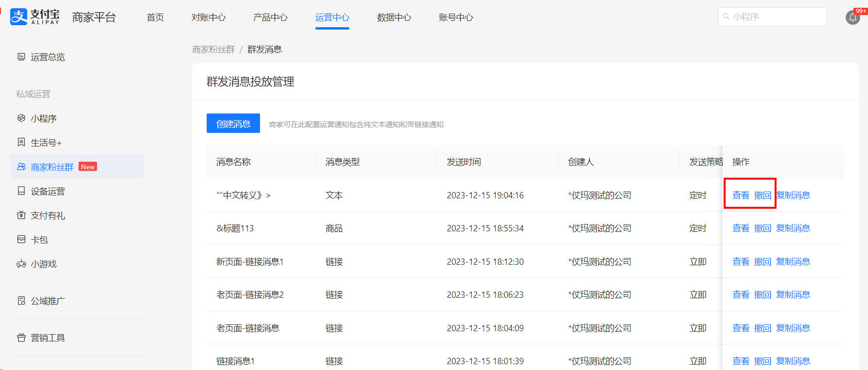Click the 商家粉丝群 breadcrumb link
868x370 pixels.
coord(213,49)
